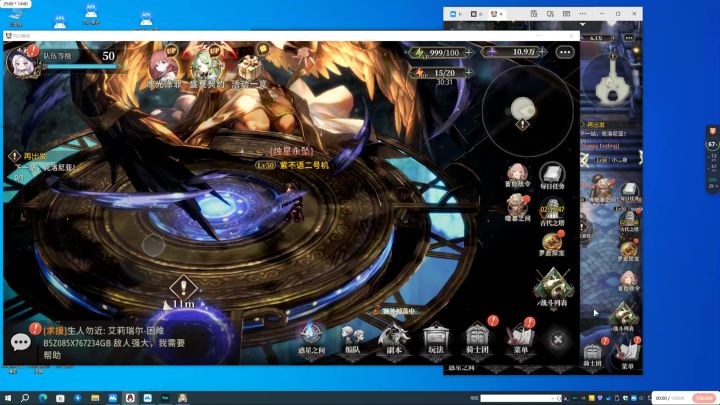Click the second toolbar icon in the emulator title bar
This screenshot has width=720, height=405.
[x=550, y=14]
